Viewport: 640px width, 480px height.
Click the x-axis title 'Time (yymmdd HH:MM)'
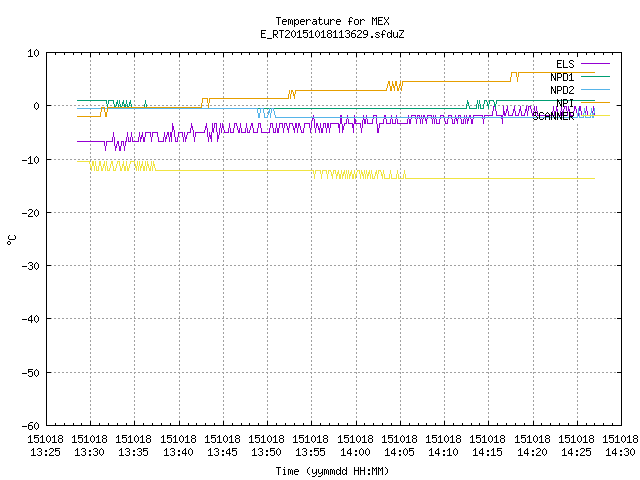pyautogui.click(x=332, y=471)
